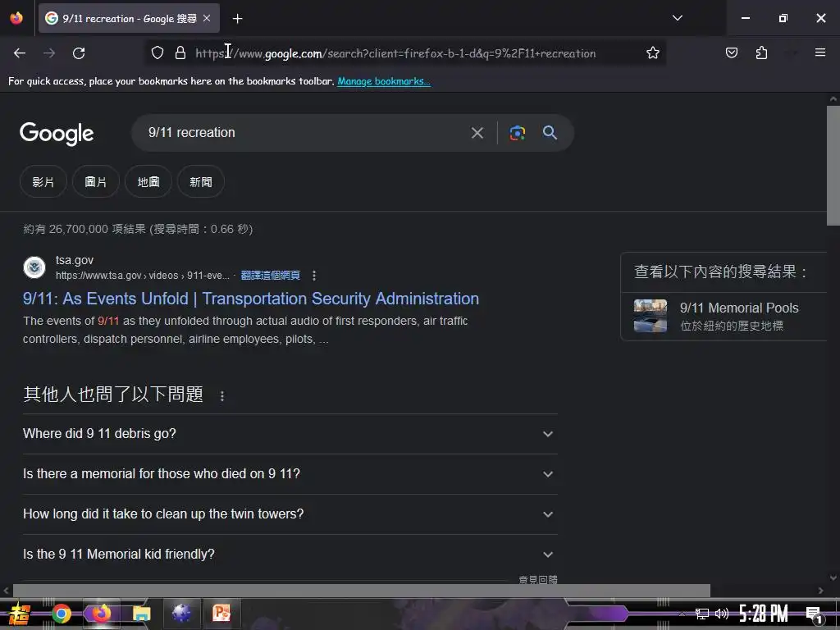This screenshot has height=630, width=840.
Task: Open the 9/11 Memorial Pools suggestion
Action: 724,316
